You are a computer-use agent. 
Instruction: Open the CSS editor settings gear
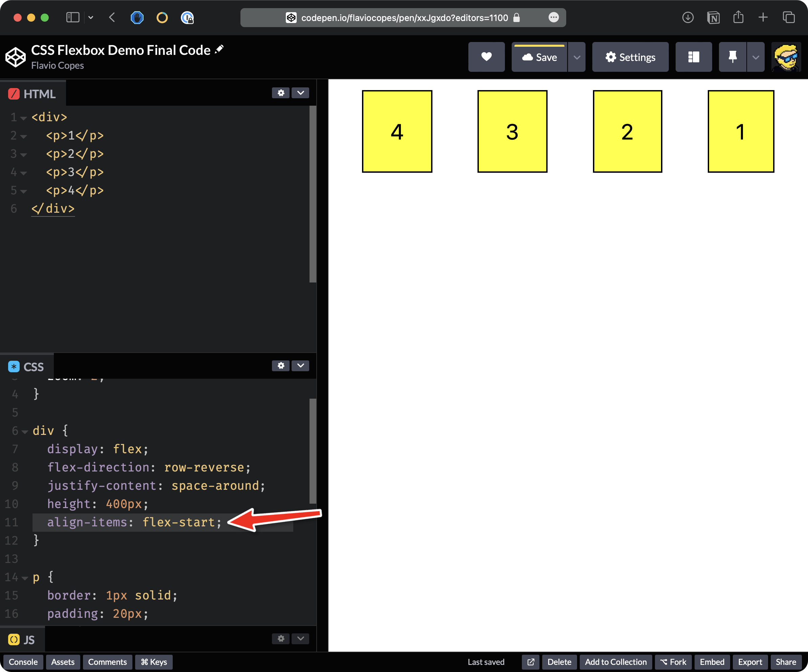pyautogui.click(x=281, y=365)
